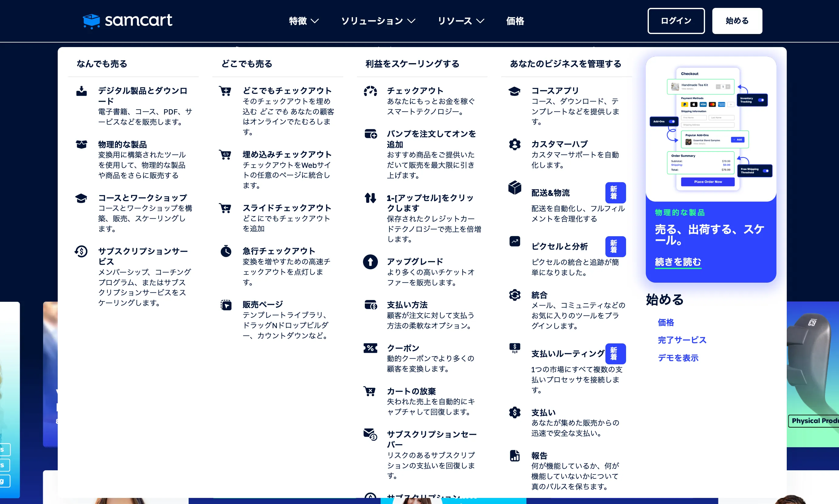This screenshot has height=504, width=839.
Task: Click the cart abandonment icon
Action: coord(370,391)
